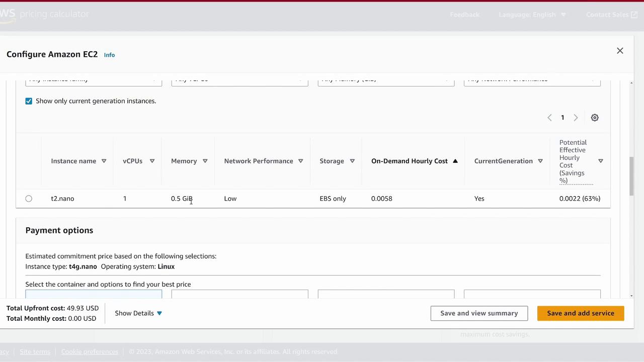The width and height of the screenshot is (644, 362).
Task: Sort by CurrentGeneration column arrow
Action: (x=540, y=161)
